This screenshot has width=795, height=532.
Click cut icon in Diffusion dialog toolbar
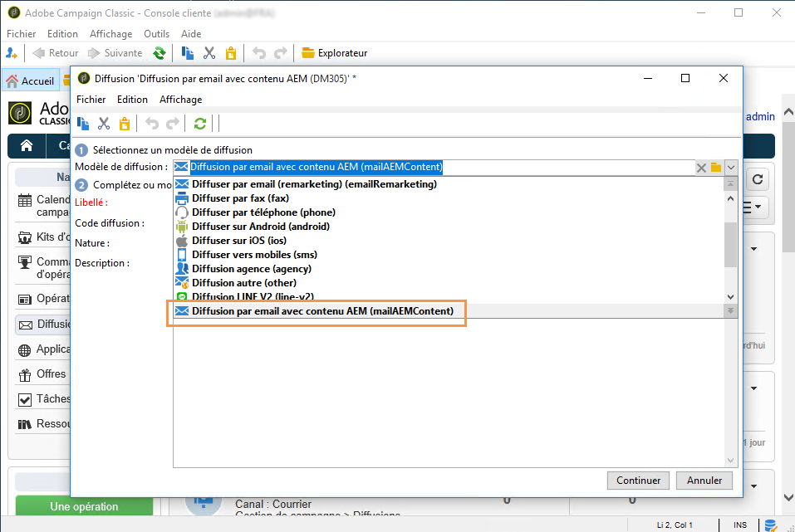coord(104,124)
